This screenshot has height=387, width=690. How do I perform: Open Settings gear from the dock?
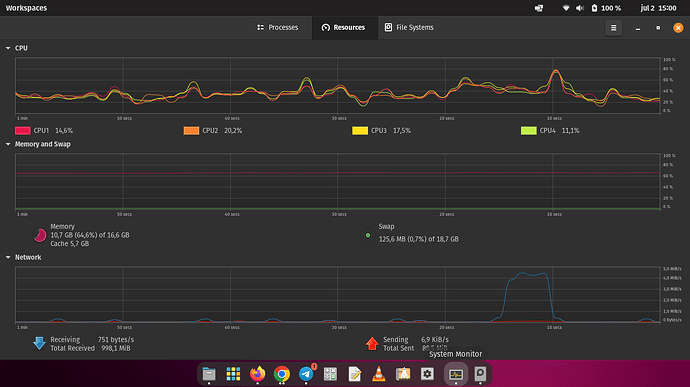click(427, 374)
